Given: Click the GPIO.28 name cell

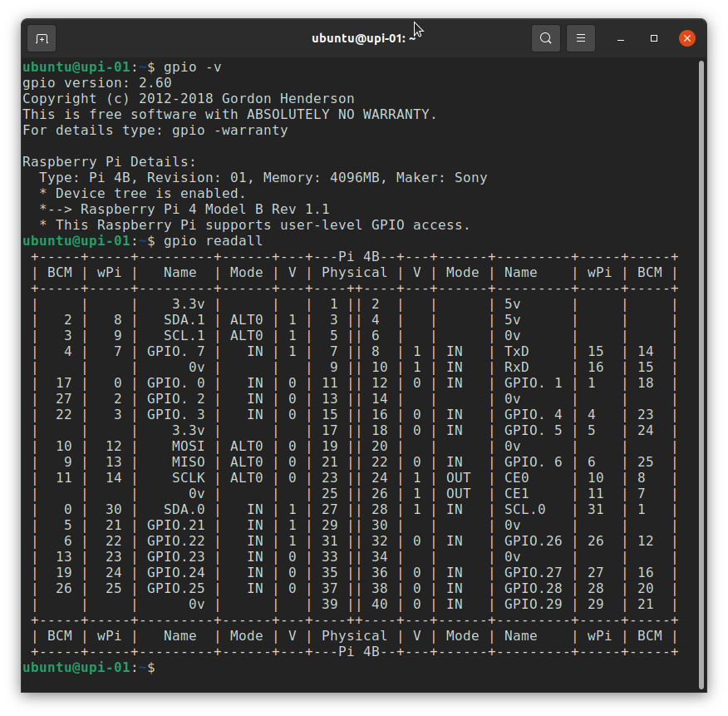Looking at the screenshot, I should click(533, 589).
